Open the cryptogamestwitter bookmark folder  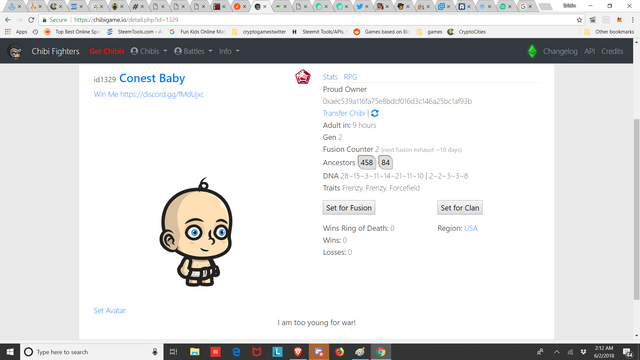click(x=259, y=31)
